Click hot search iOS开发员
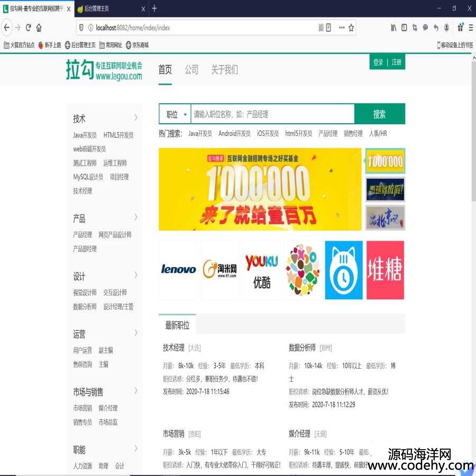Image resolution: width=476 pixels, height=476 pixels. pos(268,134)
